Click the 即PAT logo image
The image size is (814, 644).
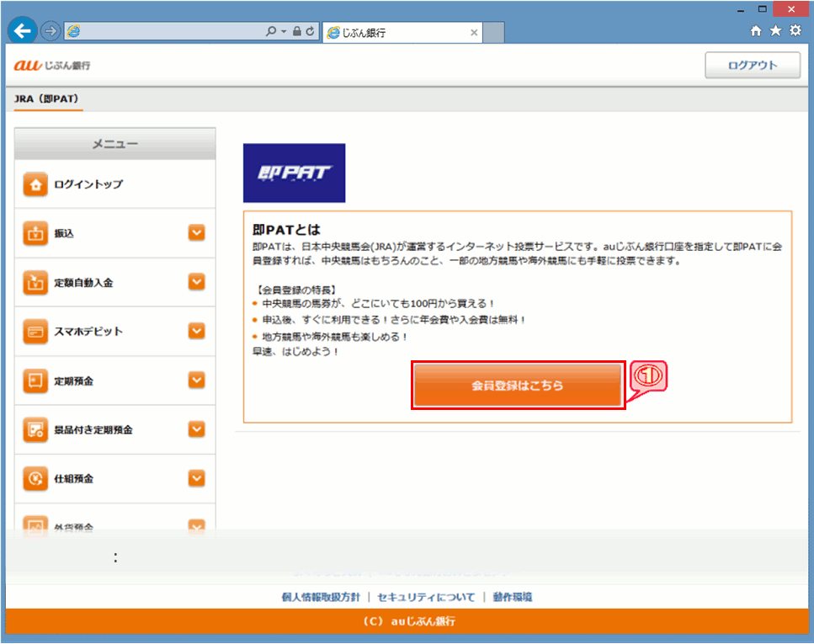295,173
